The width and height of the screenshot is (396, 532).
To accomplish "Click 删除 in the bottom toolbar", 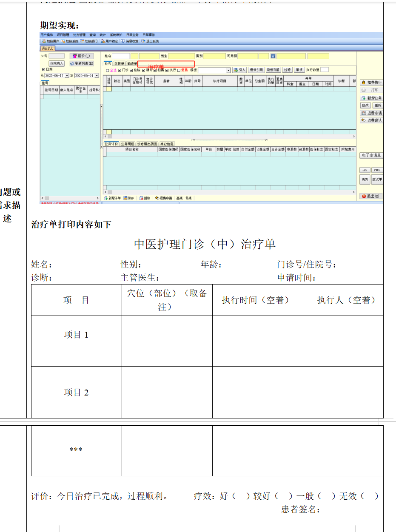I will 145,198.
